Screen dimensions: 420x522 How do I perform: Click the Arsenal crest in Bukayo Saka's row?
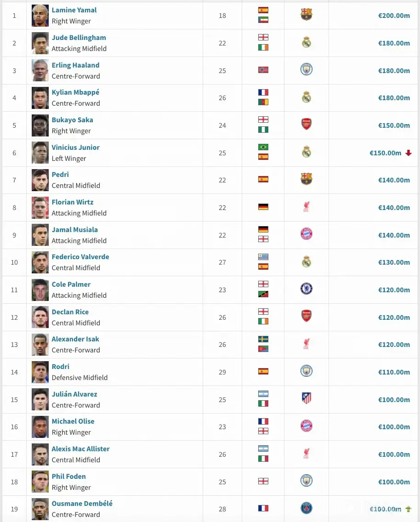(306, 124)
